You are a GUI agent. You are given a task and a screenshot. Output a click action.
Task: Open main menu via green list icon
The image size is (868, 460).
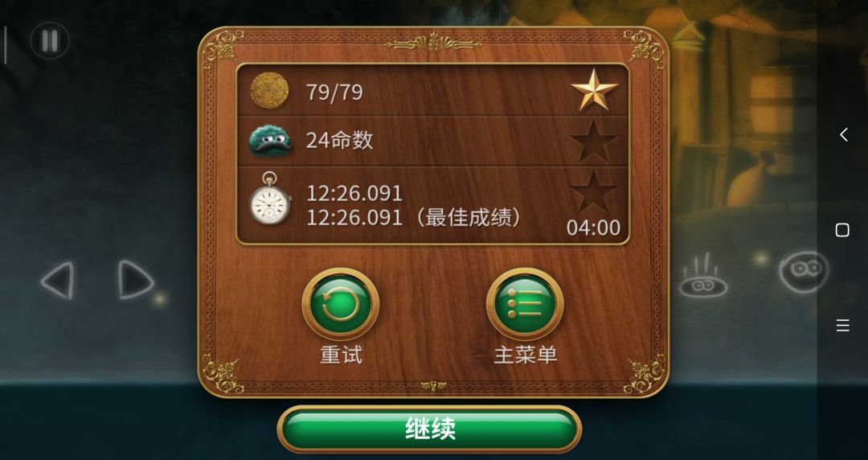525,304
